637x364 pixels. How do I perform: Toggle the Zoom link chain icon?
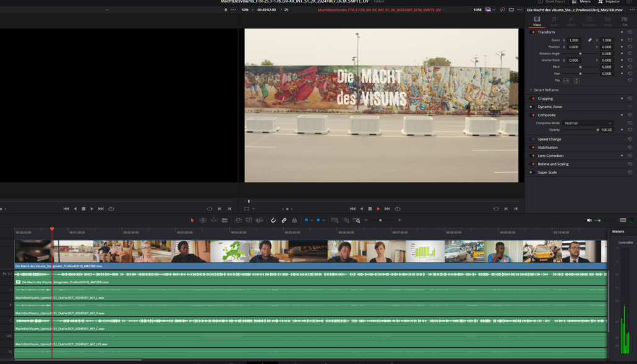[589, 40]
